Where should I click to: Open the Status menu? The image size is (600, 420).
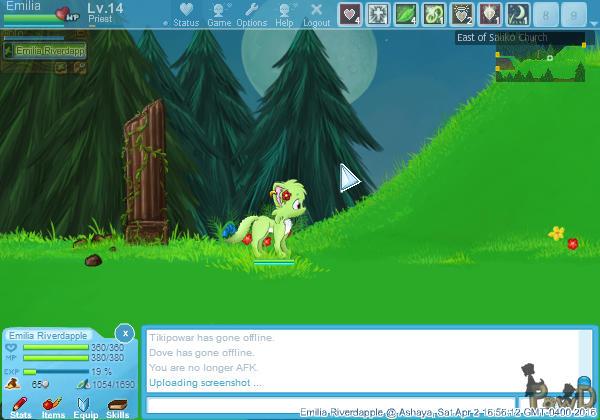click(x=185, y=14)
